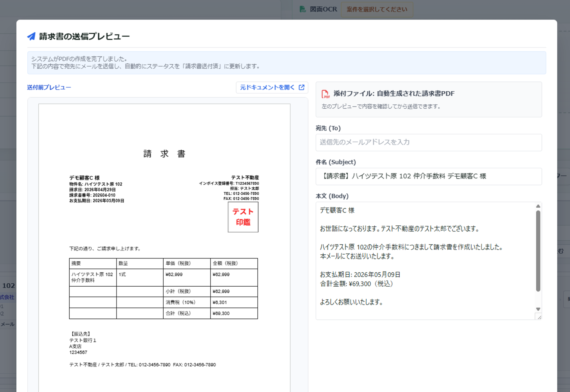Click お支払期日: 2026年05月09日 in invoice preview
The height and width of the screenshot is (392, 570).
(97, 201)
